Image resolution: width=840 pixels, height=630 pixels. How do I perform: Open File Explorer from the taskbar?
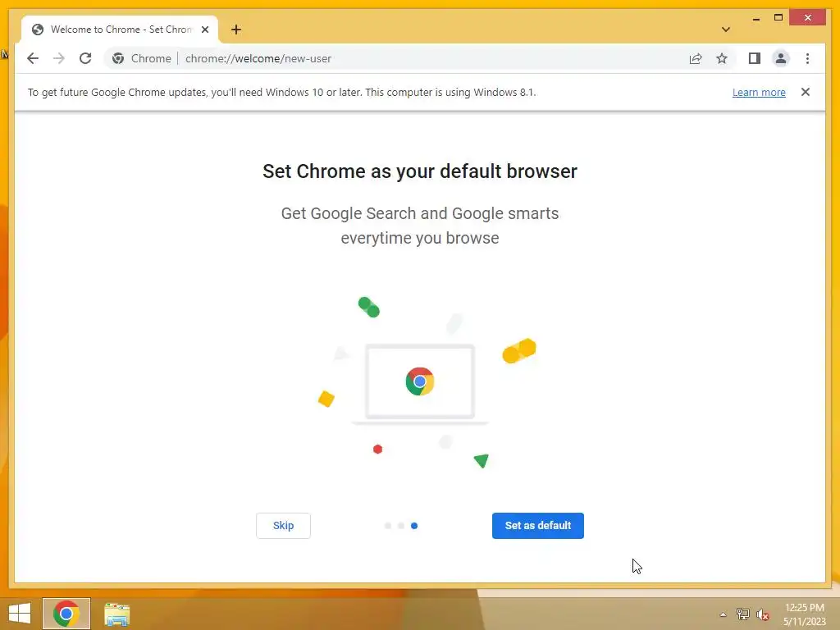116,614
